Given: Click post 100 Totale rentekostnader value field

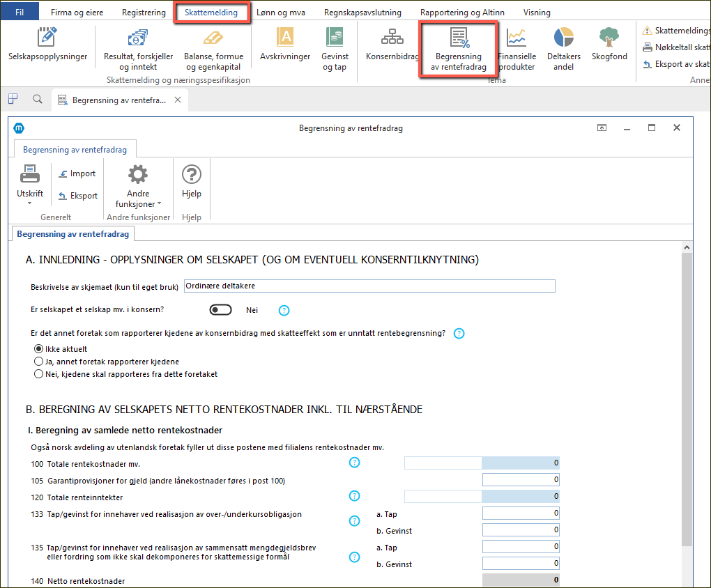Looking at the screenshot, I should [521, 463].
